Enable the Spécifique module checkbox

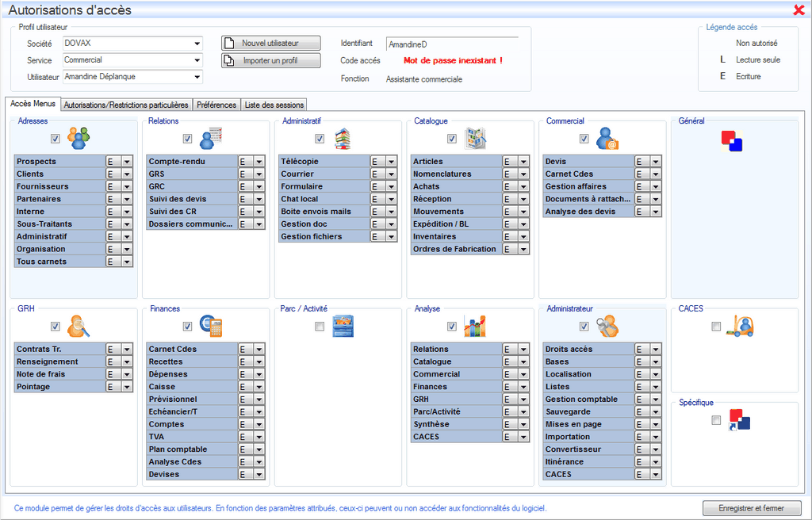[x=716, y=420]
